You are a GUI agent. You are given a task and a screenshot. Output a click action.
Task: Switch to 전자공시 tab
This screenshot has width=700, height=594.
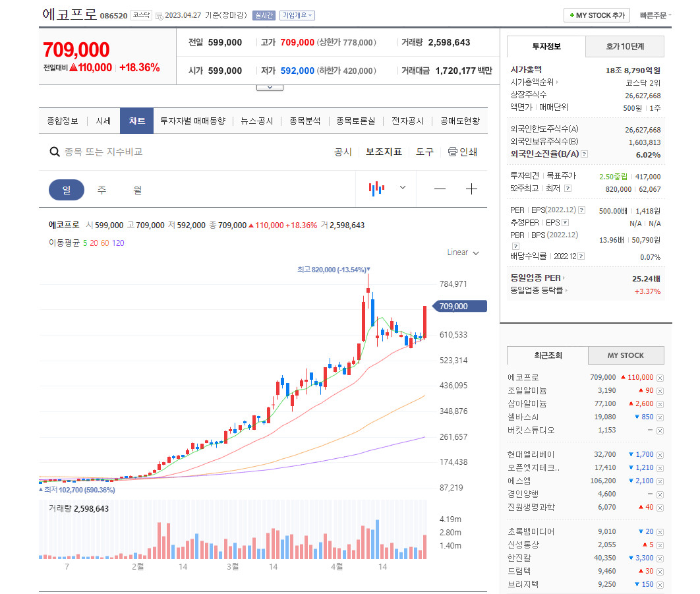[x=407, y=121]
